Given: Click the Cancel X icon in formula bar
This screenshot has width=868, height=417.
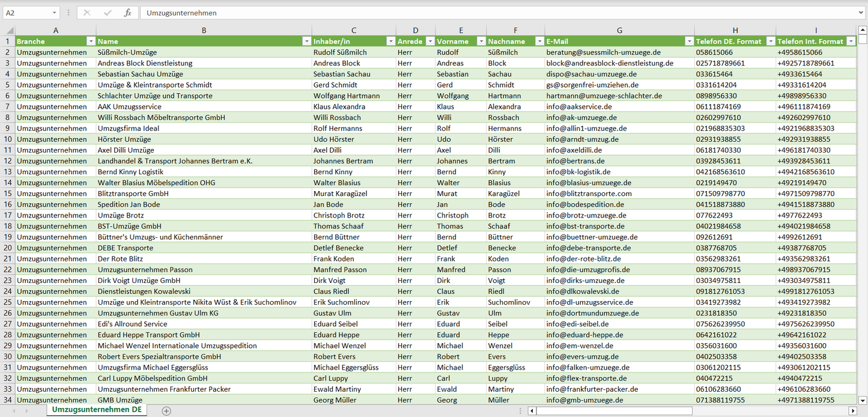Looking at the screenshot, I should [87, 13].
